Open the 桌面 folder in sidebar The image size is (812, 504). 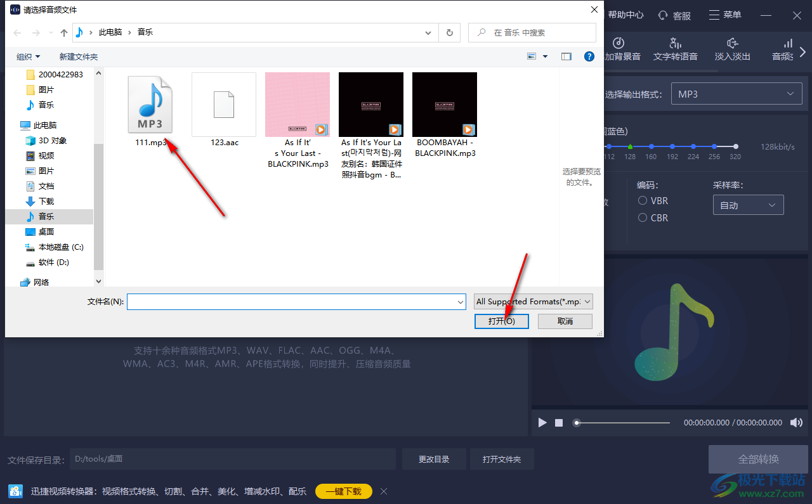coord(40,231)
